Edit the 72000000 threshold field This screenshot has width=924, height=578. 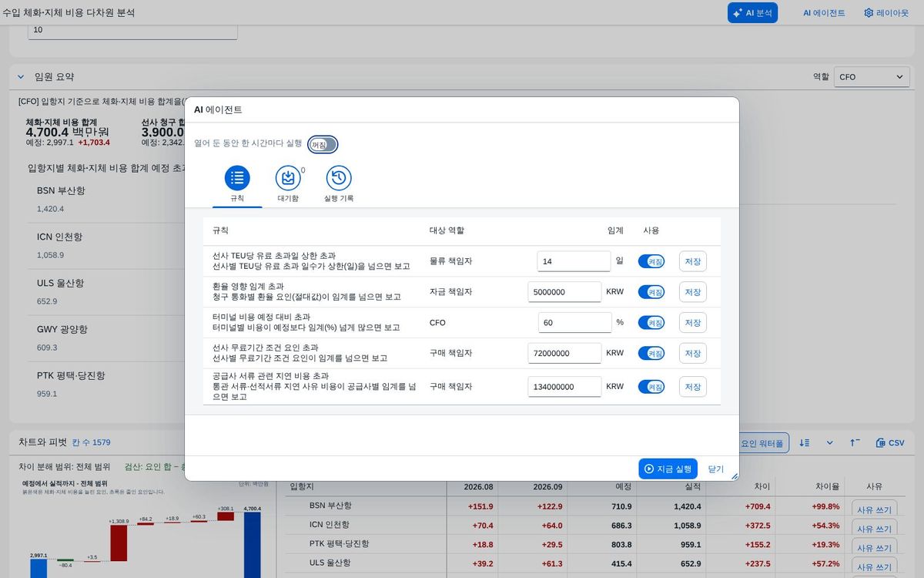[x=564, y=353]
